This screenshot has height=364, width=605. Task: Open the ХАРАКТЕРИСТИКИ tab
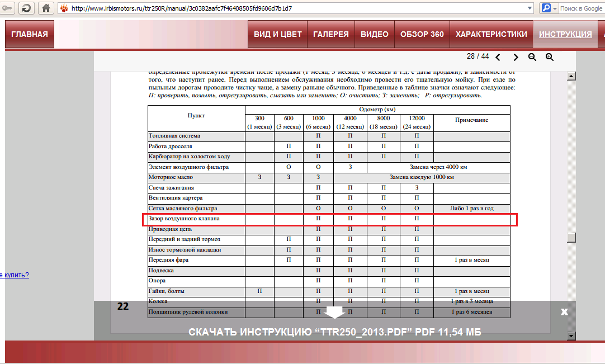491,34
